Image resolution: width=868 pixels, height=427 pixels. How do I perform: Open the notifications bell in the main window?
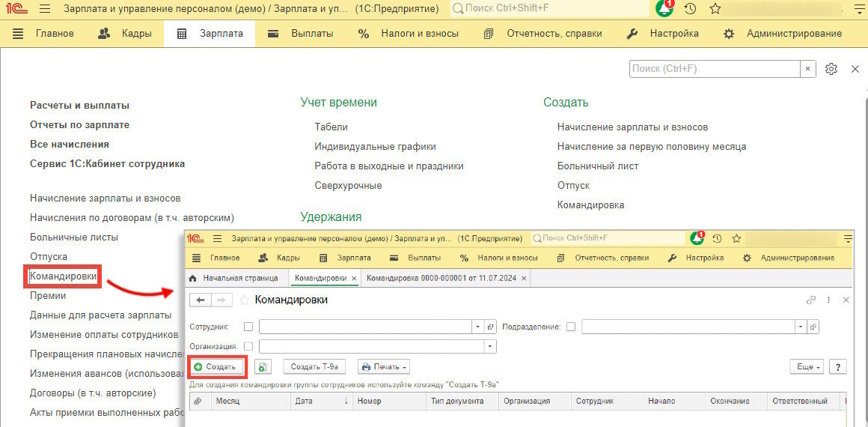[664, 9]
